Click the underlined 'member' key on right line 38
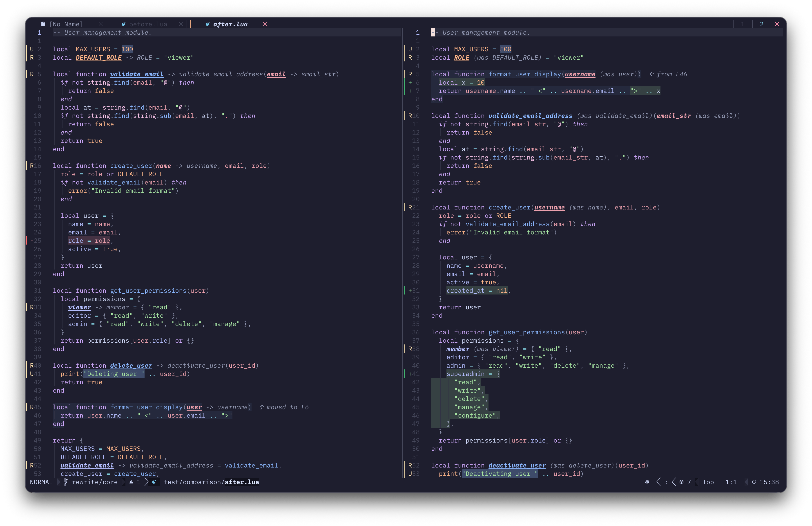The image size is (812, 526). pyautogui.click(x=458, y=349)
